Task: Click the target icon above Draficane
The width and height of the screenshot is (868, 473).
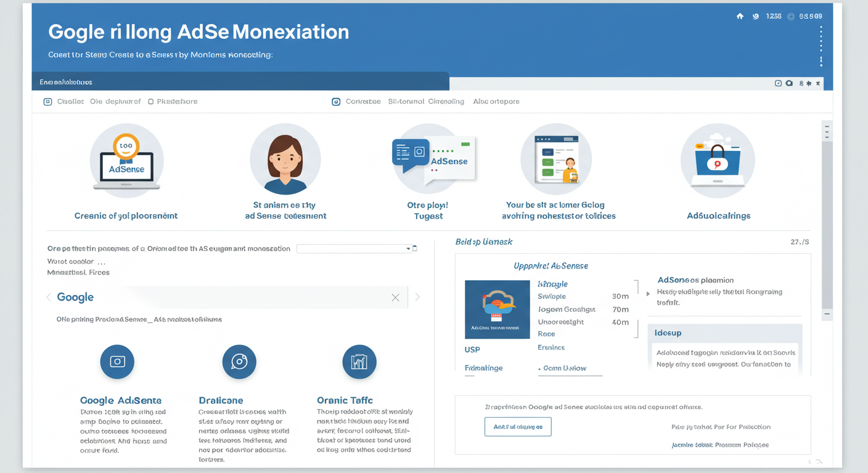Action: 239,362
